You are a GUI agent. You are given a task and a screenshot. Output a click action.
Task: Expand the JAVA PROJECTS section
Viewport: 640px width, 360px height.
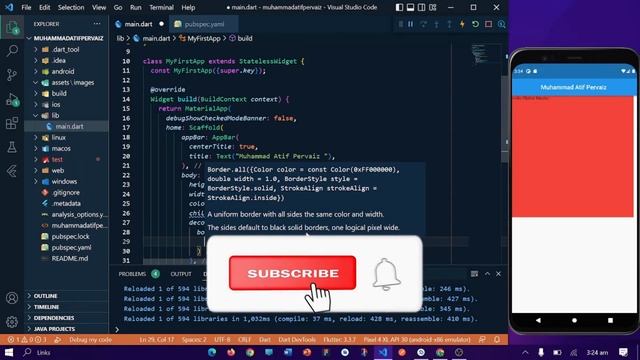(x=54, y=329)
